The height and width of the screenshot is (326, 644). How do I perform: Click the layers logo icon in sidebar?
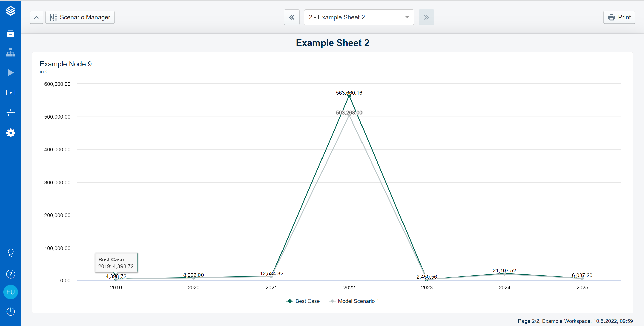[11, 11]
